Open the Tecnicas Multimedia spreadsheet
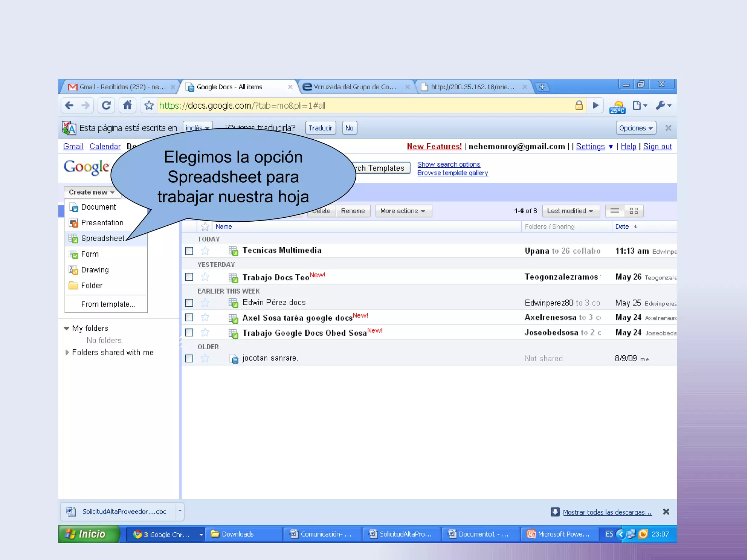747x560 pixels. click(x=282, y=250)
